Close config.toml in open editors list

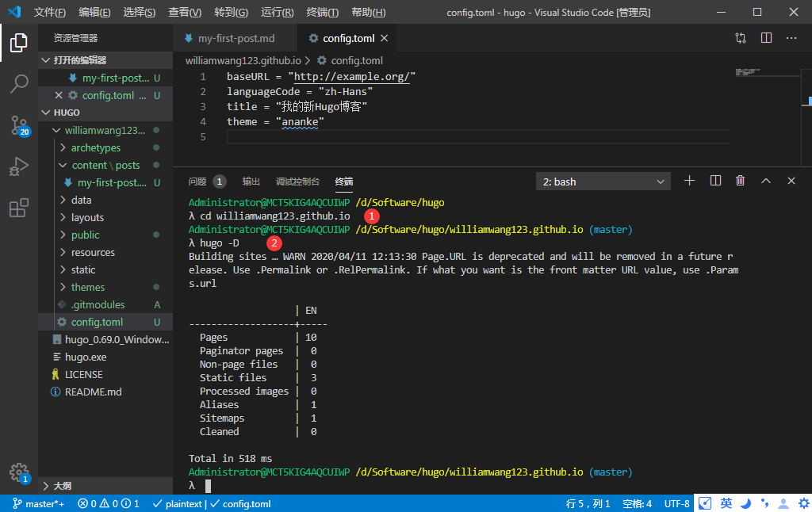pos(59,95)
